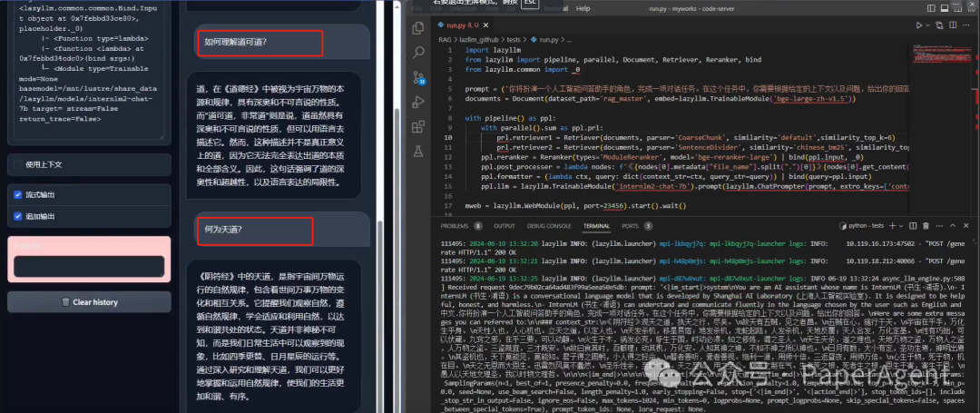
Task: Close the run.py editor tab
Action: (485, 25)
